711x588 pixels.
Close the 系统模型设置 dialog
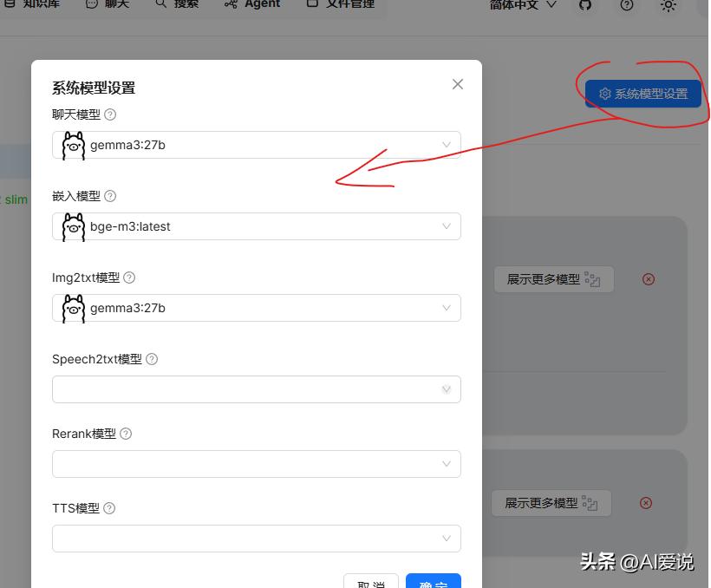coord(458,84)
